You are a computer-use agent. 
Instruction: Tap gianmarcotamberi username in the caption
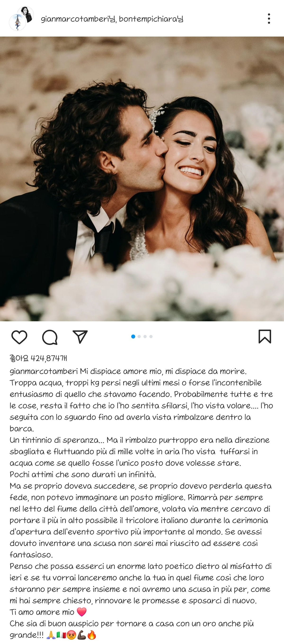pos(44,372)
